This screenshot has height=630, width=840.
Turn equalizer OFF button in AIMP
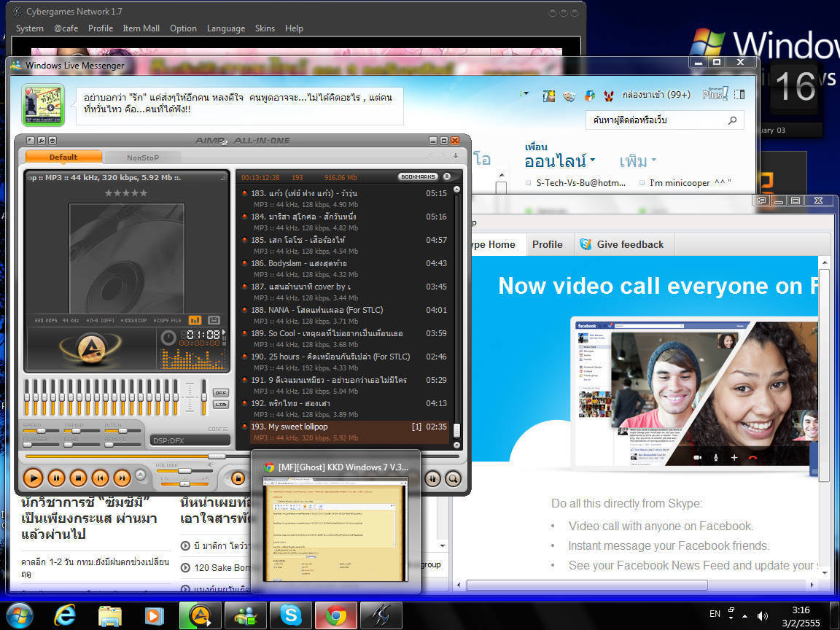click(221, 393)
